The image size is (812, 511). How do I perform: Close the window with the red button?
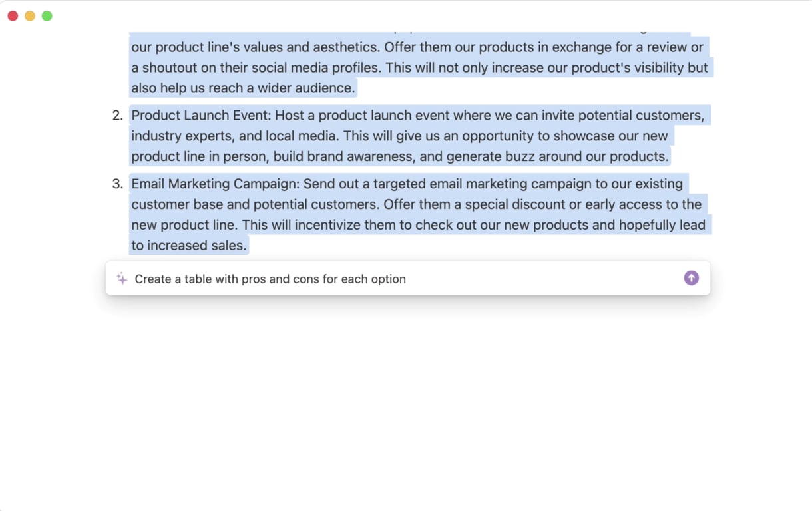(x=13, y=16)
